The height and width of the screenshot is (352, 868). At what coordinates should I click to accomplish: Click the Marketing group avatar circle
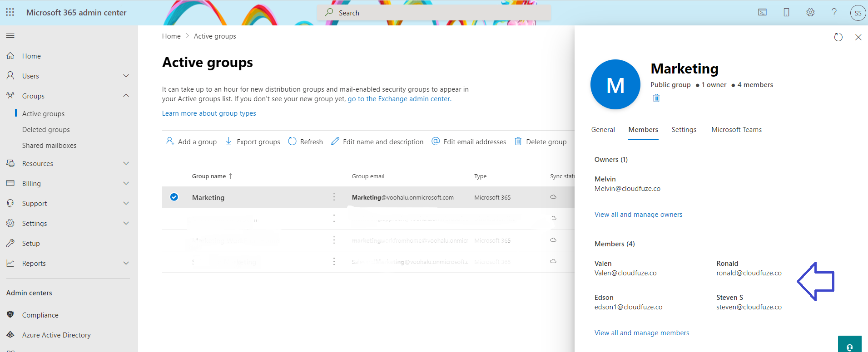[x=615, y=84]
